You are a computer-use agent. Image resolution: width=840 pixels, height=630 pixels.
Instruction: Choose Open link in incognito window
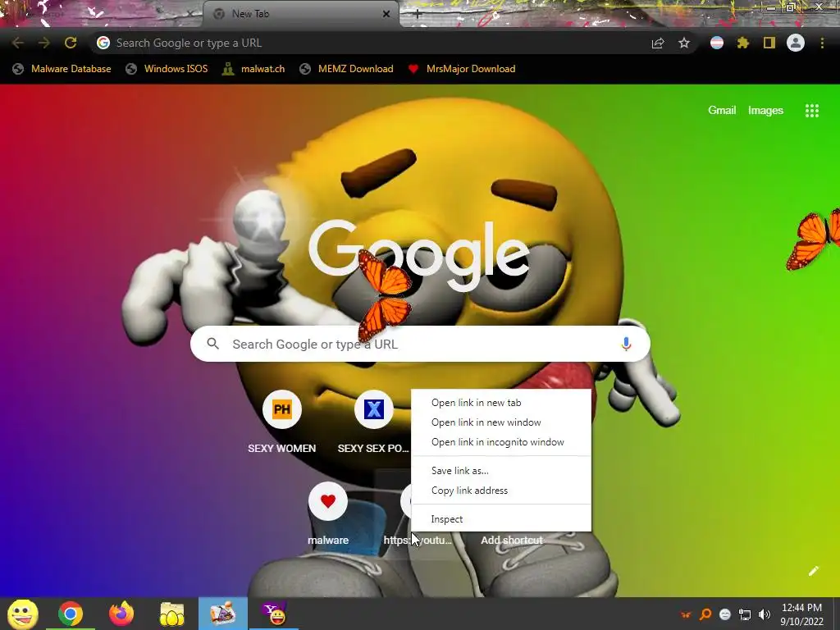click(x=501, y=442)
